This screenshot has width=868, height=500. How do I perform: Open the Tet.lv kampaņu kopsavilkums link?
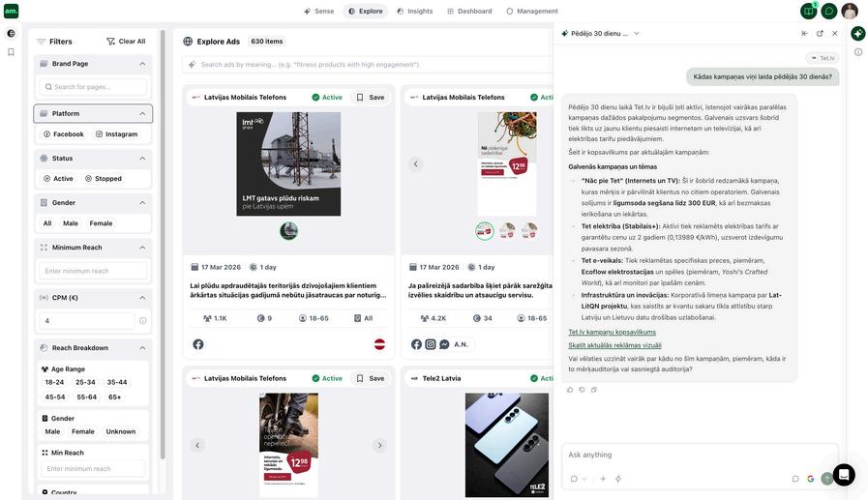pyautogui.click(x=612, y=333)
